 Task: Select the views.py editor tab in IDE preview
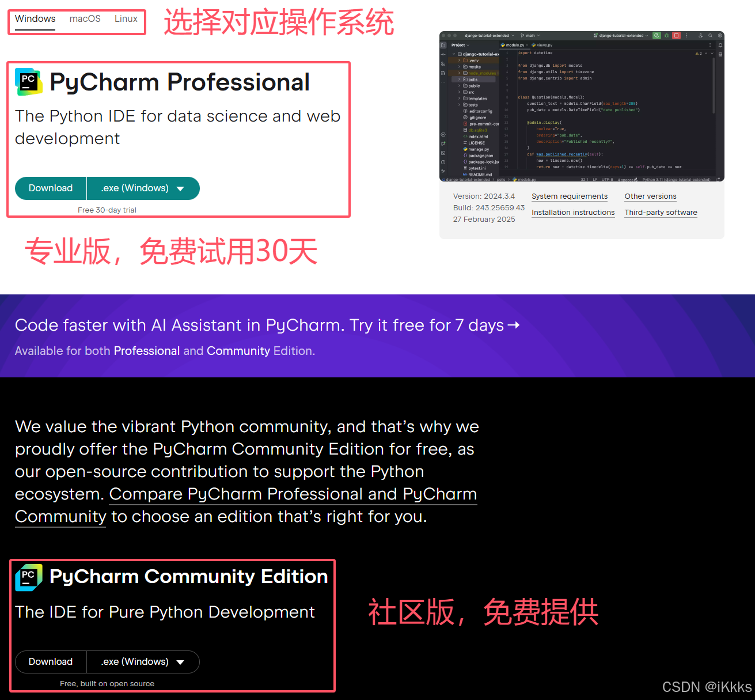pos(542,45)
